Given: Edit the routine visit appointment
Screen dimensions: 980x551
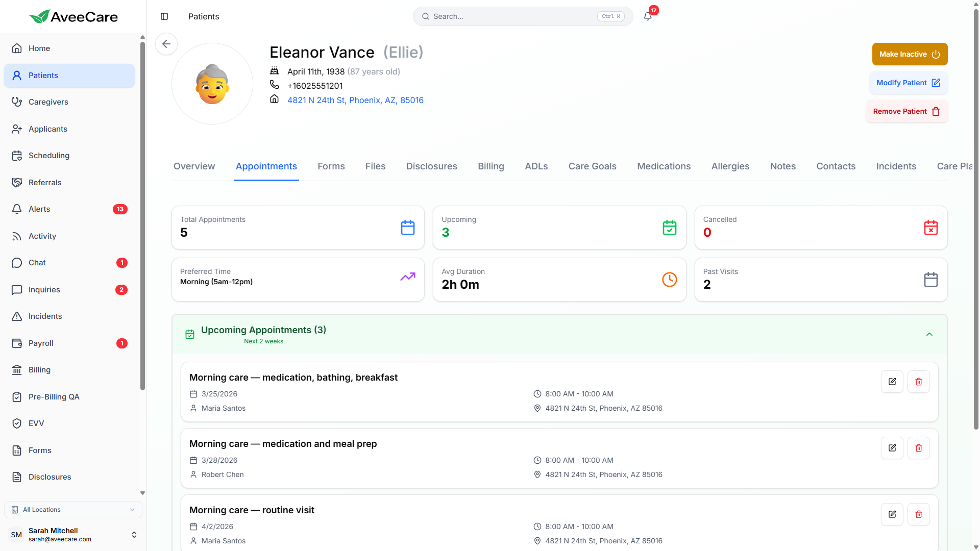Looking at the screenshot, I should [892, 514].
